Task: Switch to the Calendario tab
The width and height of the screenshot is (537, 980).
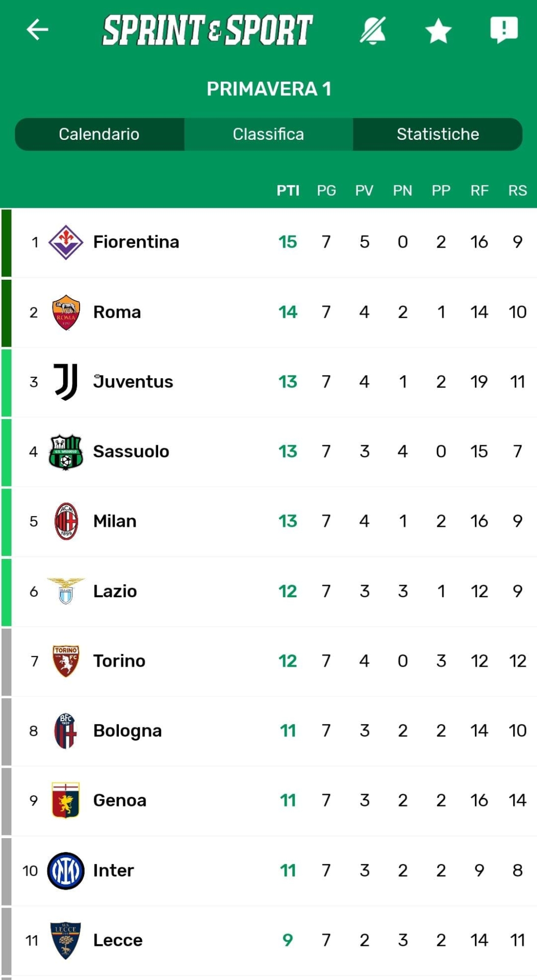Action: 99,134
